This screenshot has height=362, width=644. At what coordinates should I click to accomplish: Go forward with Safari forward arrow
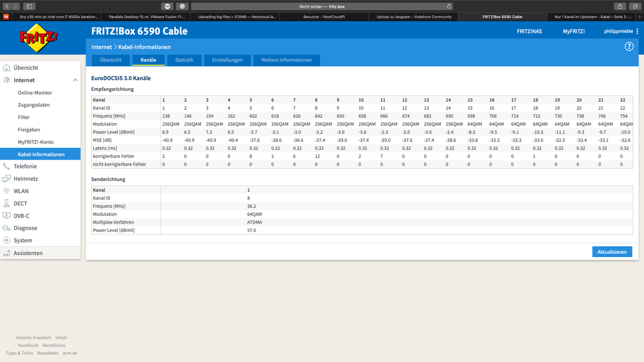15,6
